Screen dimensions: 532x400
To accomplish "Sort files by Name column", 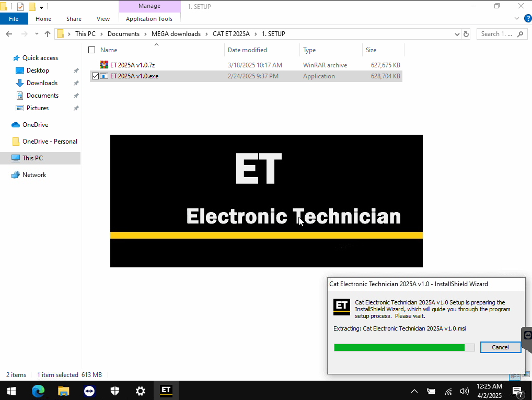I will point(109,50).
